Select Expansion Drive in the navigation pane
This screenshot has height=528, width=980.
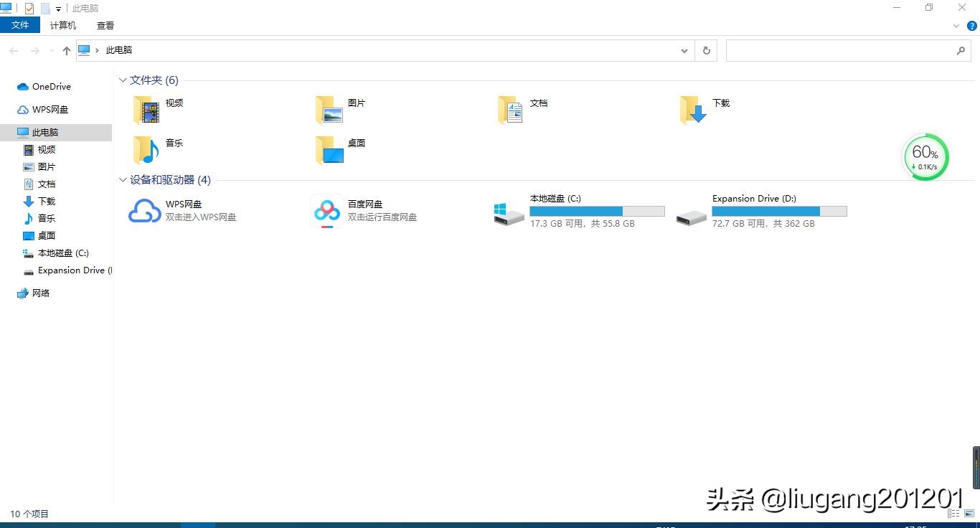pyautogui.click(x=67, y=270)
